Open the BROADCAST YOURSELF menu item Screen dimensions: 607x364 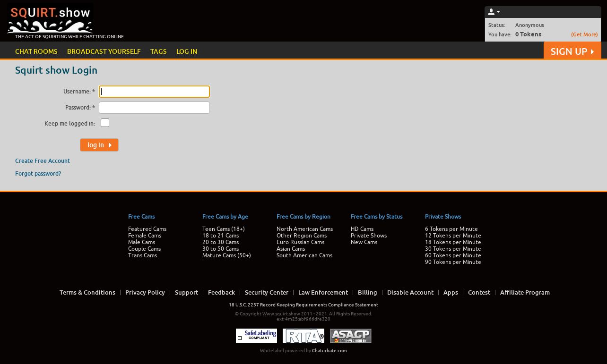coord(104,51)
